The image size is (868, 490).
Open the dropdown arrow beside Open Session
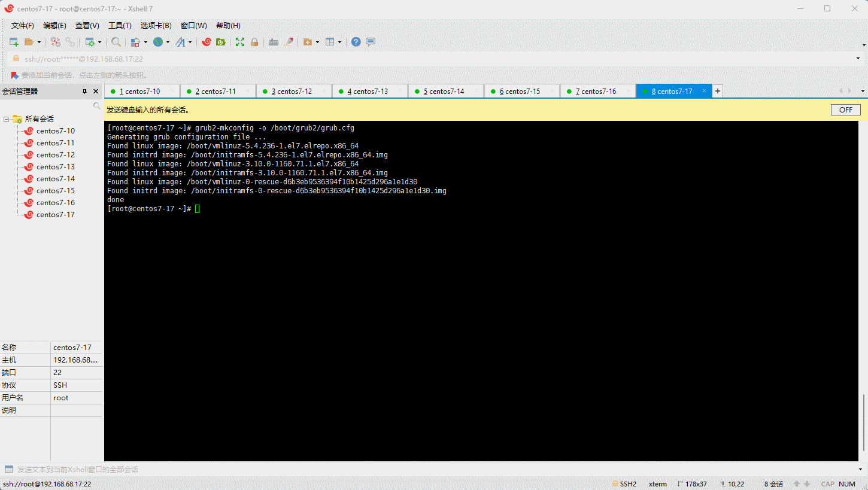39,42
